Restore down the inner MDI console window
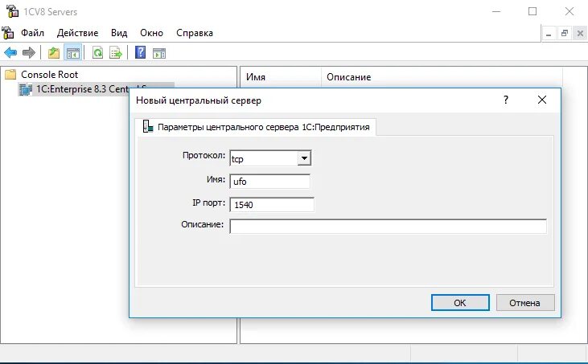Screen dimensions: 588x364 565,33
